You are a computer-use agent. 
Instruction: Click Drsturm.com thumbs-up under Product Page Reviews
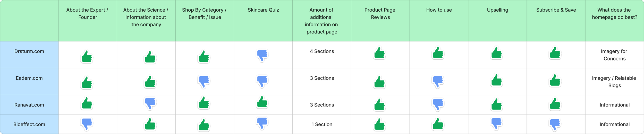379,53
